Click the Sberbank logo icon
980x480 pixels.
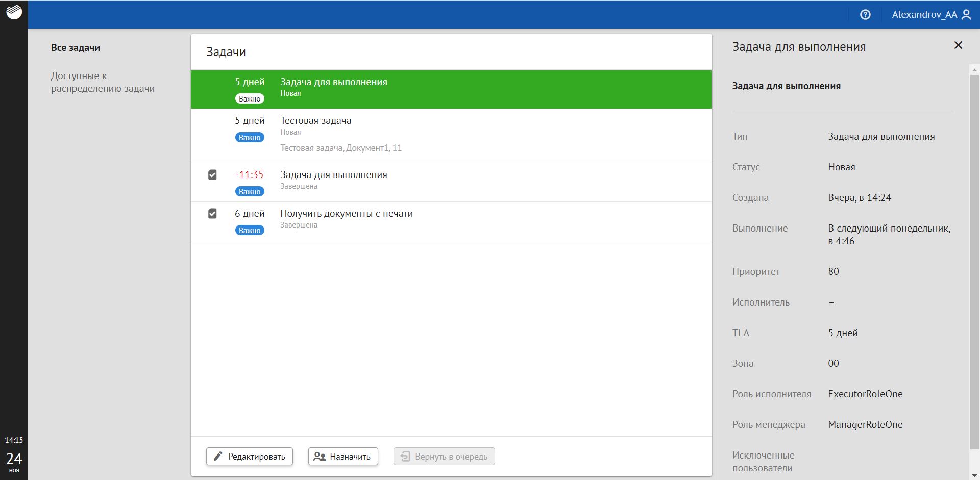pyautogui.click(x=14, y=12)
